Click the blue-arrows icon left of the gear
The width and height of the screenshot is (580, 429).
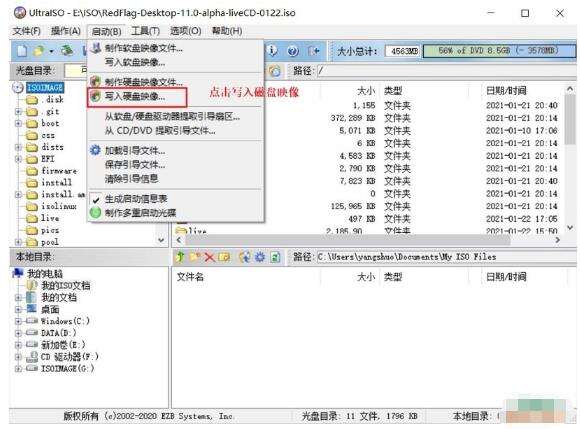pyautogui.click(x=245, y=257)
